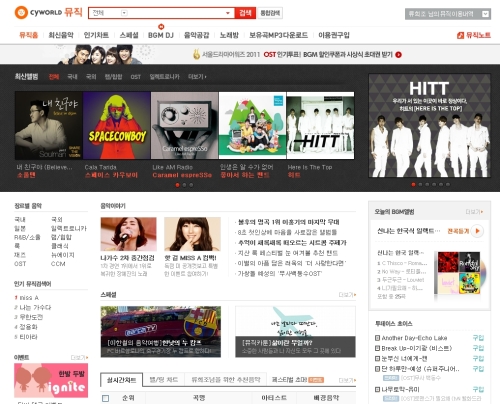Click the square icon beside Break Up track
The image size is (500, 404).
377,348
